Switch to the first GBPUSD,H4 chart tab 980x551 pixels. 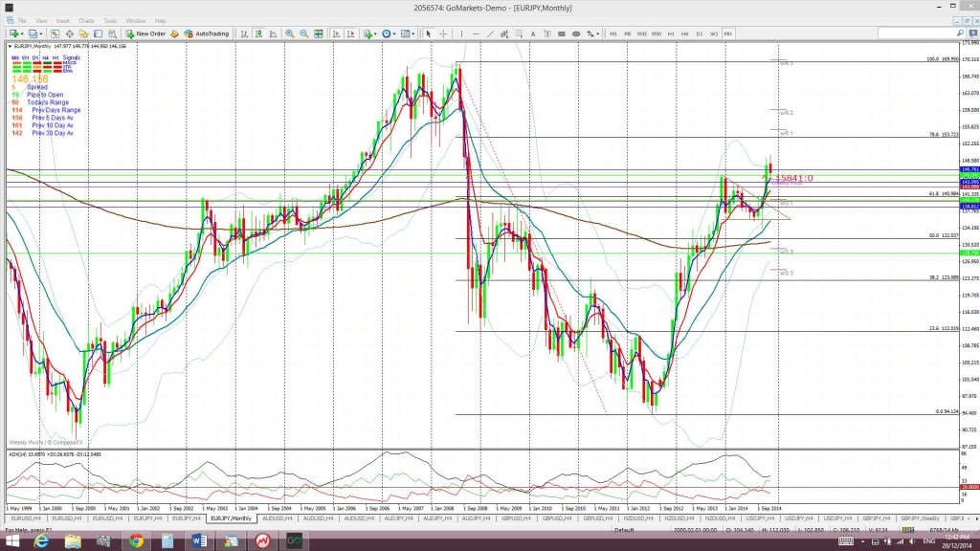516,518
